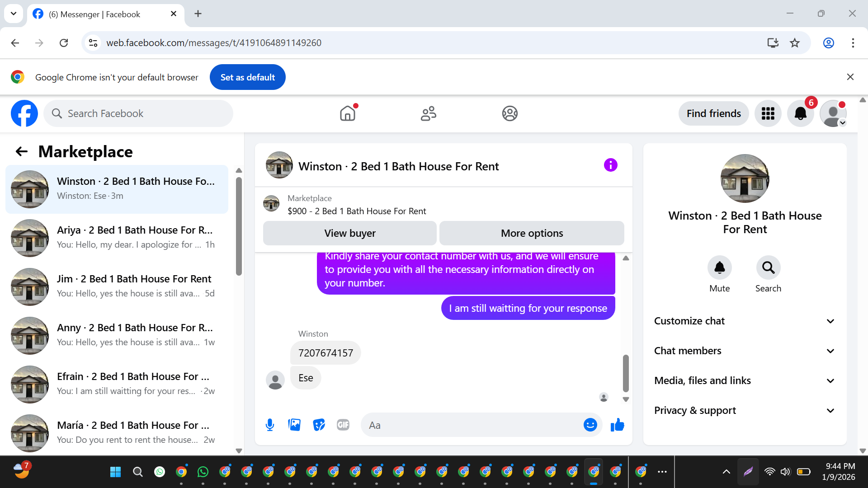868x488 pixels.
Task: Expand Privacy & support section
Action: 745,410
